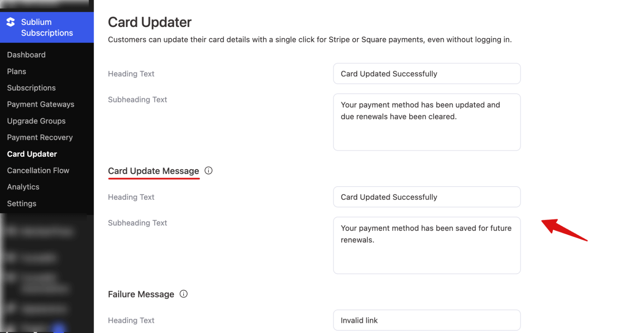This screenshot has height=333, width=644.
Task: Click the blurred collapsed sidebar item below Settings
Action: (40, 231)
